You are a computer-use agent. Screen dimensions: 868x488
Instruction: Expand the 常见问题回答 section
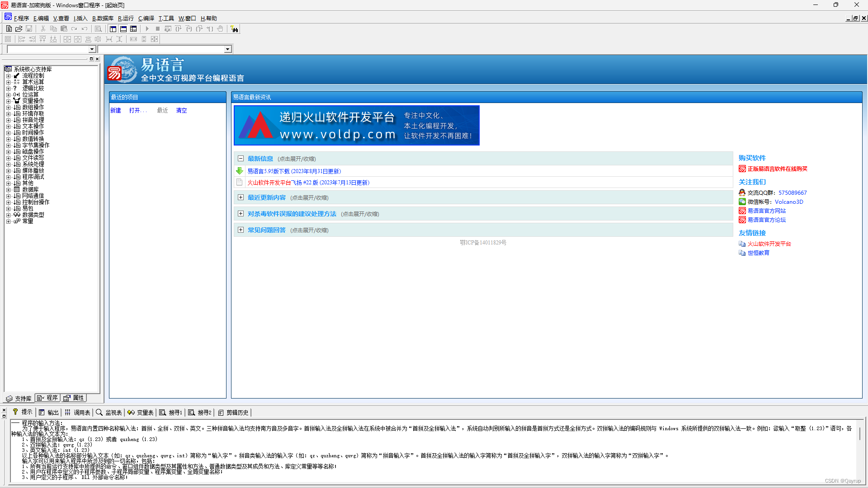(x=241, y=230)
